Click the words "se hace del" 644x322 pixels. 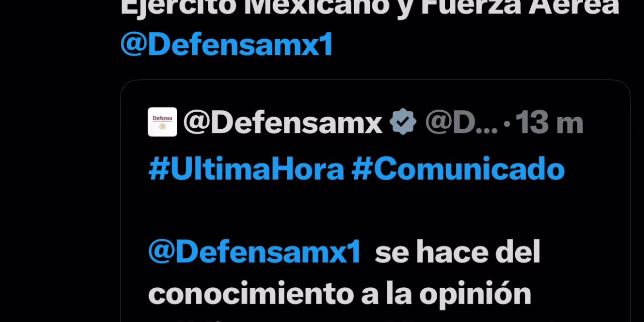[x=457, y=252]
